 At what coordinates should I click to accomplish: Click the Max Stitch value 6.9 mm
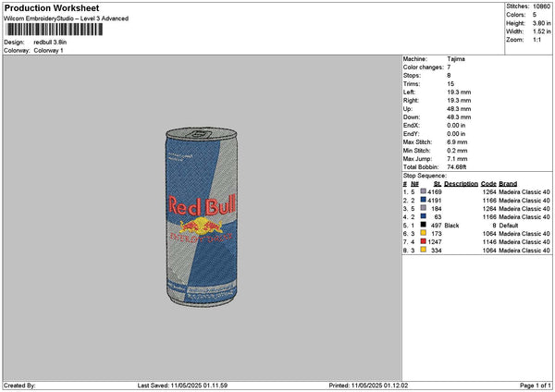pyautogui.click(x=457, y=142)
